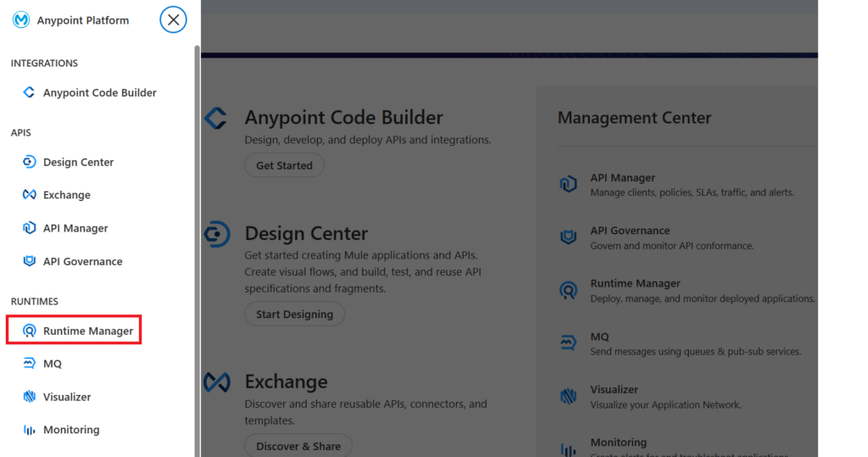The width and height of the screenshot is (868, 457).
Task: Click the Start Designing button
Action: pos(294,314)
